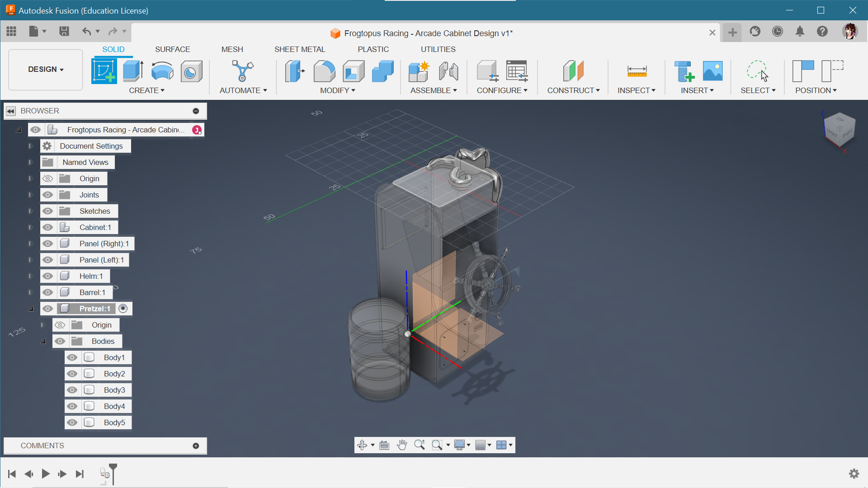Switch to the PLASTIC tab
Viewport: 868px width, 488px height.
tap(373, 49)
